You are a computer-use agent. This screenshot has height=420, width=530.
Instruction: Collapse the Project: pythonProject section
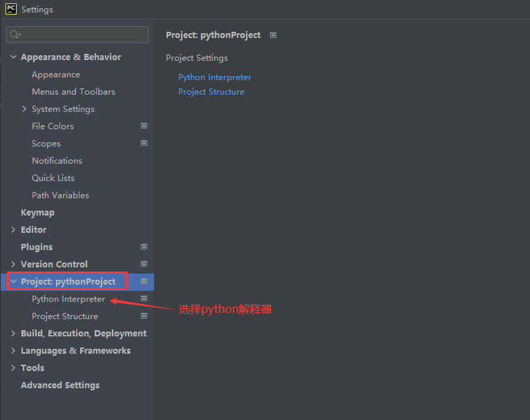(14, 281)
